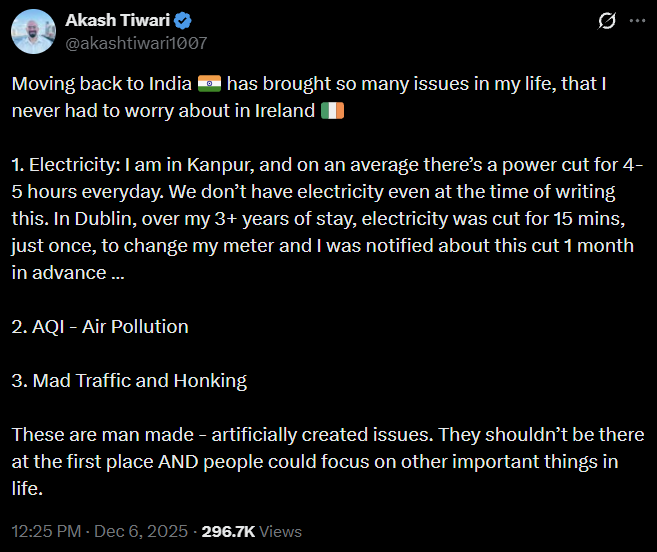
Task: Open Akash Tiwari's profile picture
Action: (x=33, y=31)
